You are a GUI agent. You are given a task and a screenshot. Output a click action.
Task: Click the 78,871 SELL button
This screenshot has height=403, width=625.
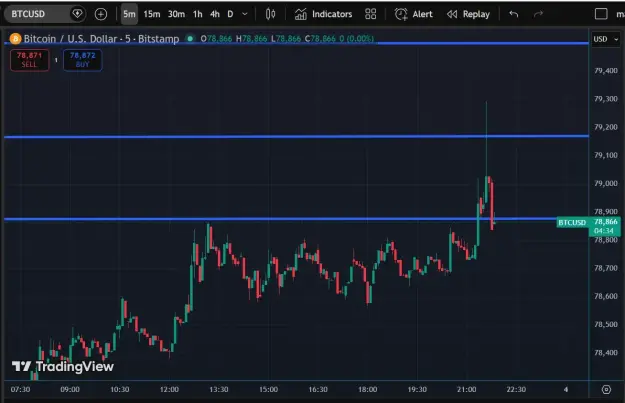[x=29, y=60]
